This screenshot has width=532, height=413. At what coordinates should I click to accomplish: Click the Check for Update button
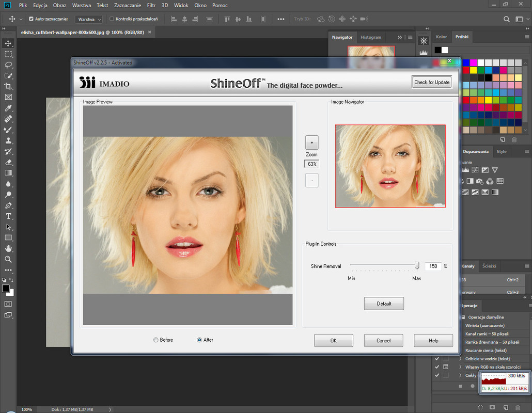[x=432, y=82]
